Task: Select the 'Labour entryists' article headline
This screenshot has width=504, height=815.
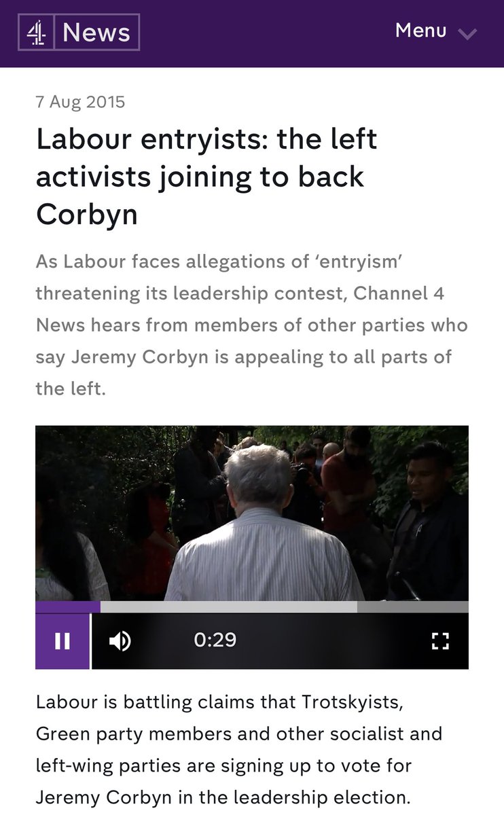Action: tap(206, 177)
